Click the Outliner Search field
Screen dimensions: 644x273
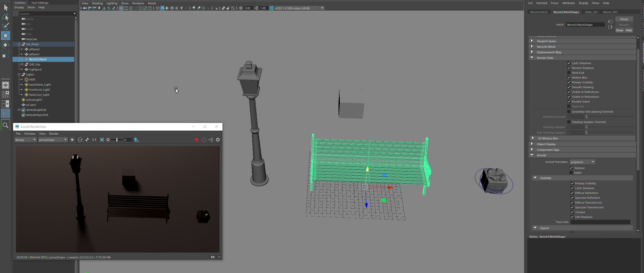click(48, 14)
